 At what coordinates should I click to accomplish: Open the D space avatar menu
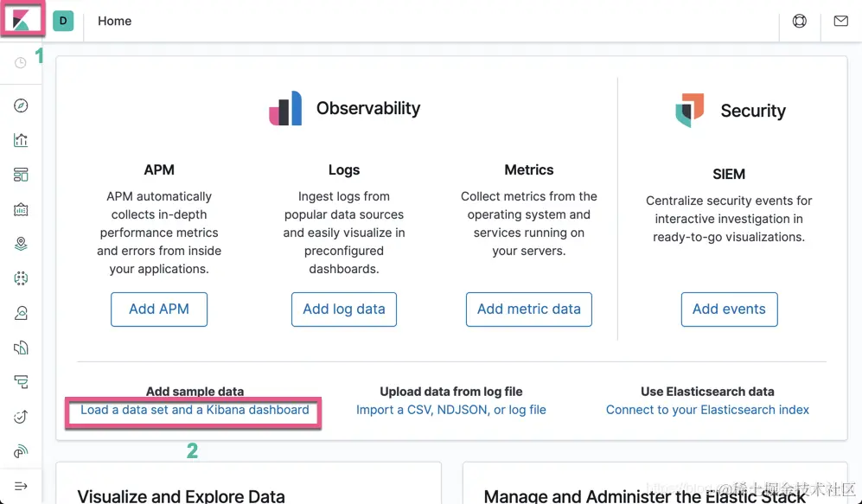tap(63, 21)
